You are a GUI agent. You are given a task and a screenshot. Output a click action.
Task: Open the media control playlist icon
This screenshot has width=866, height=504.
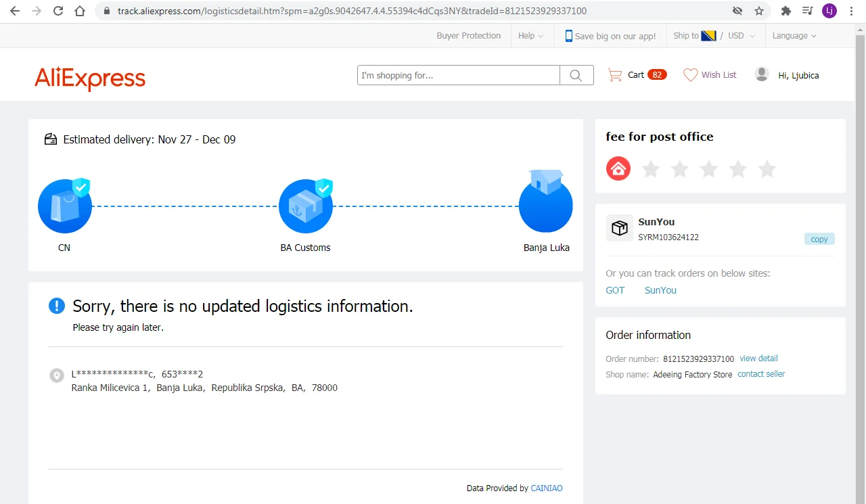point(808,11)
